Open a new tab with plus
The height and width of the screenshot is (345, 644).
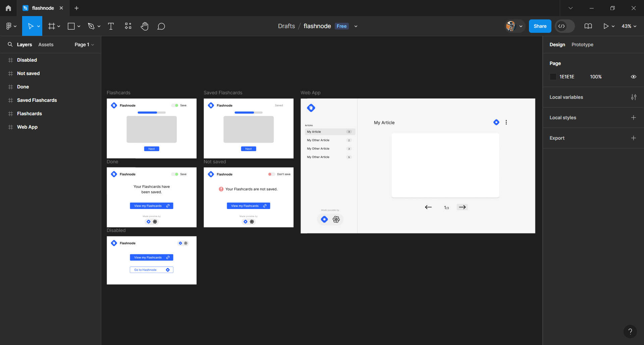coord(76,8)
